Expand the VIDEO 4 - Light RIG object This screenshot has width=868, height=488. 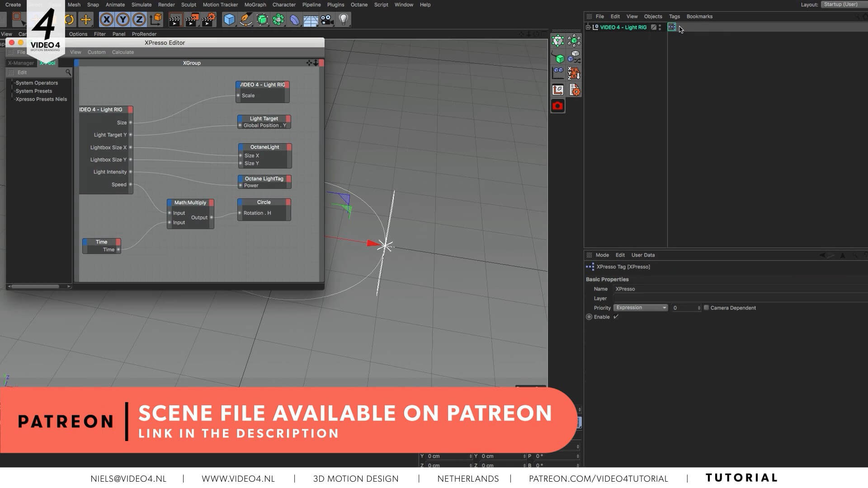(588, 27)
